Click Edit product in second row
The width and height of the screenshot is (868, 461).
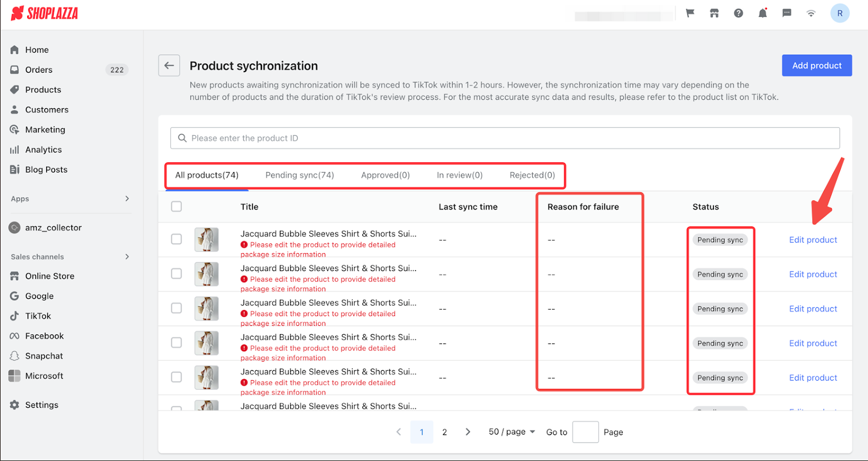[813, 274]
